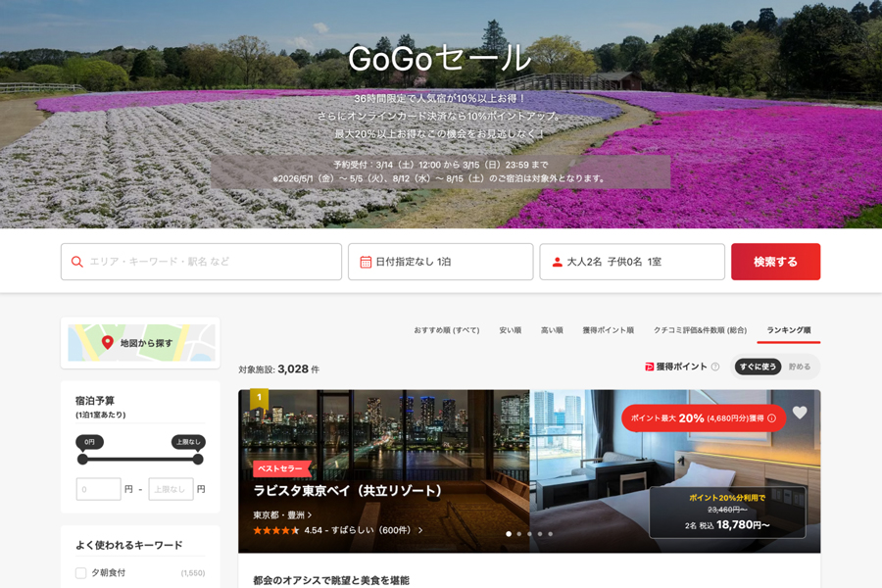
Task: Click the red map pin icon
Action: (x=108, y=343)
